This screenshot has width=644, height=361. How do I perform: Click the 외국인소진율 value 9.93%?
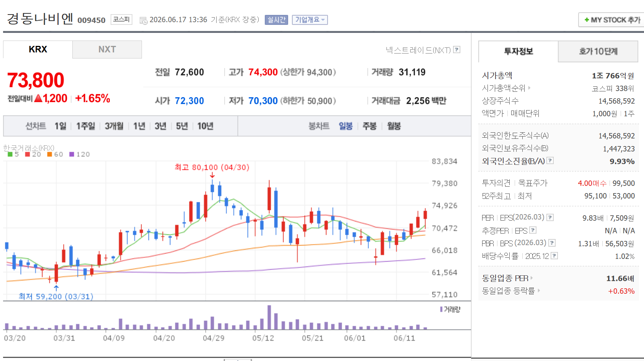click(x=622, y=161)
